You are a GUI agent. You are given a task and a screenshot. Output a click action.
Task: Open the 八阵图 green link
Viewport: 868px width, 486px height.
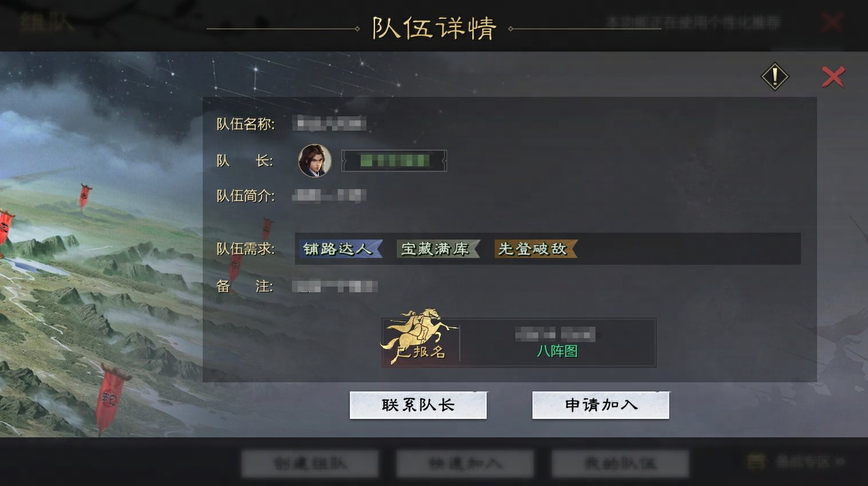[x=557, y=351]
